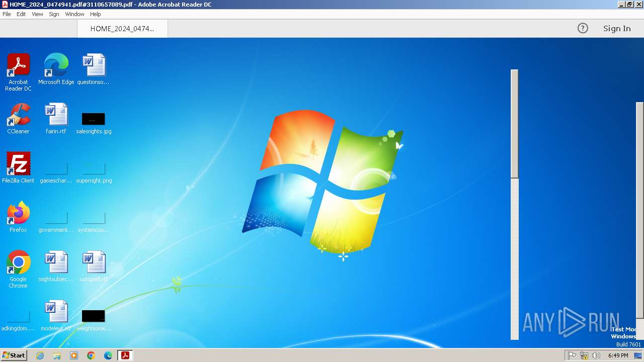Select the usingself.rtf file icon
Image resolution: width=644 pixels, height=362 pixels.
(94, 266)
